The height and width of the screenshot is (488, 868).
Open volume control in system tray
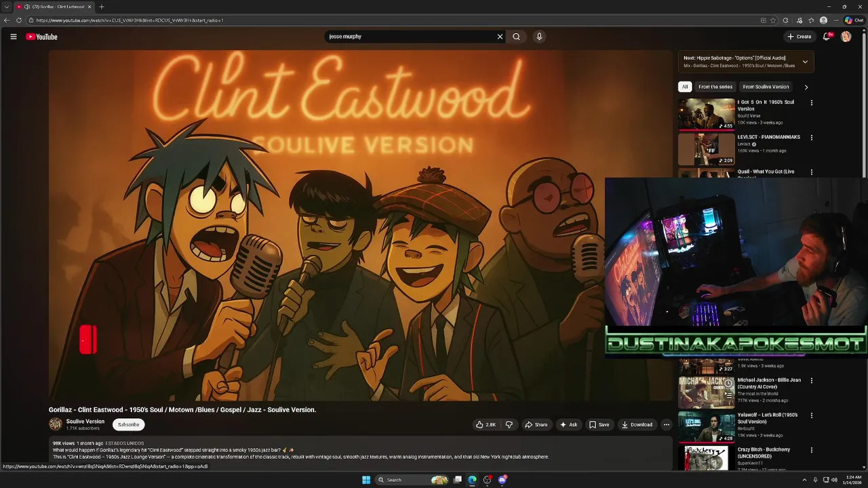click(x=834, y=480)
